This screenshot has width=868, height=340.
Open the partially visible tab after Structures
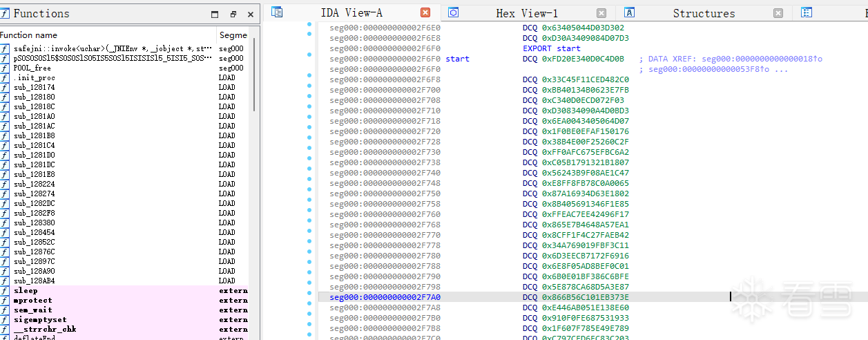tap(807, 12)
